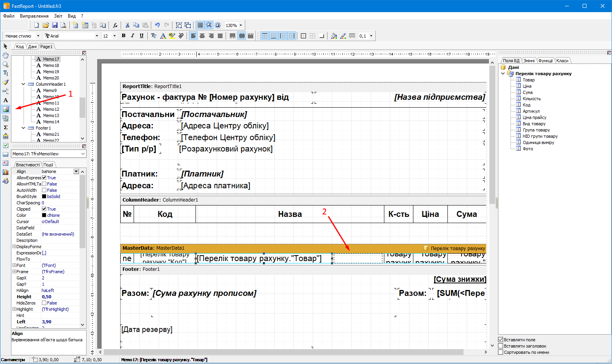Collapse the ColumnHeader1 tree node
The width and height of the screenshot is (612, 364).
24,84
